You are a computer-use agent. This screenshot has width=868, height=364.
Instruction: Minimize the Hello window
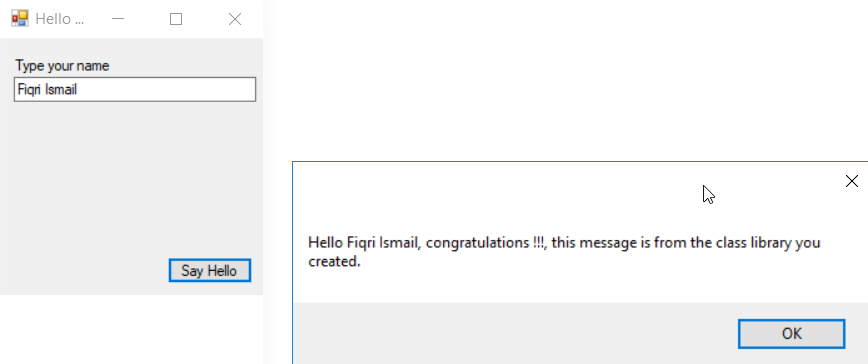pyautogui.click(x=118, y=19)
